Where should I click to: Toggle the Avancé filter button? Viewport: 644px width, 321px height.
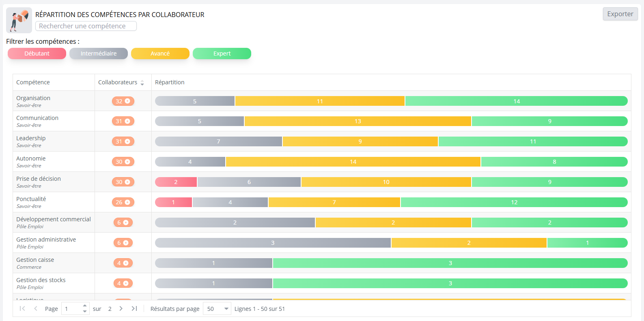pyautogui.click(x=160, y=53)
